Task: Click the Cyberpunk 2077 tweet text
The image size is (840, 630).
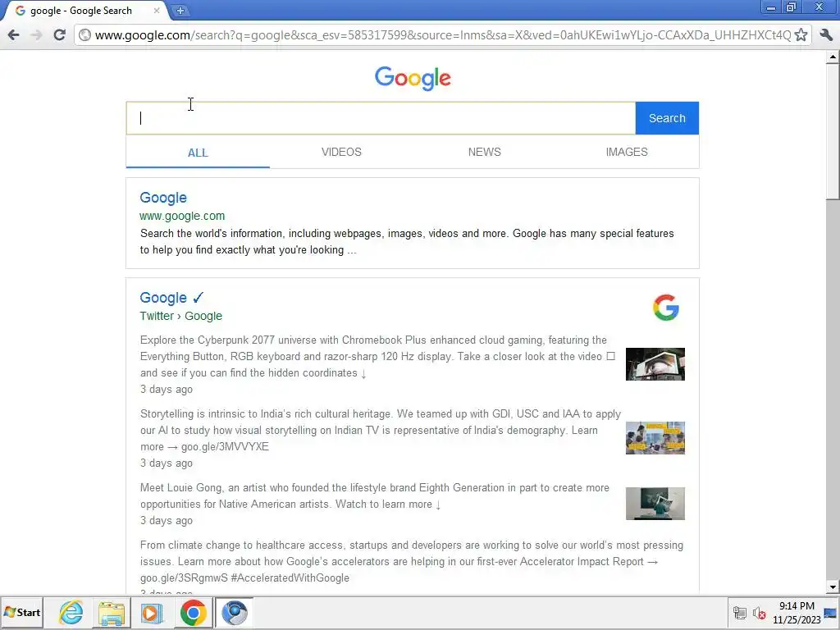Action: 377,356
